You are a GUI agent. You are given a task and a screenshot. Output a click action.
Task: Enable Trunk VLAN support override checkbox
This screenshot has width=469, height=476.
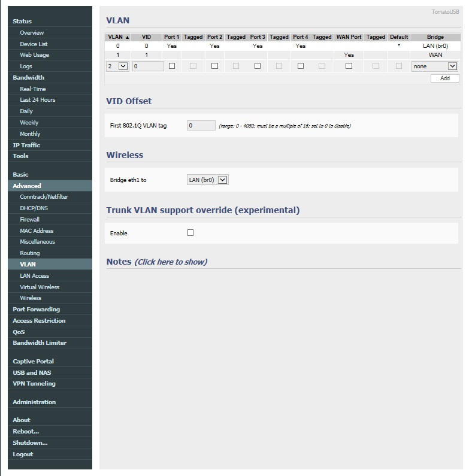[x=190, y=233]
